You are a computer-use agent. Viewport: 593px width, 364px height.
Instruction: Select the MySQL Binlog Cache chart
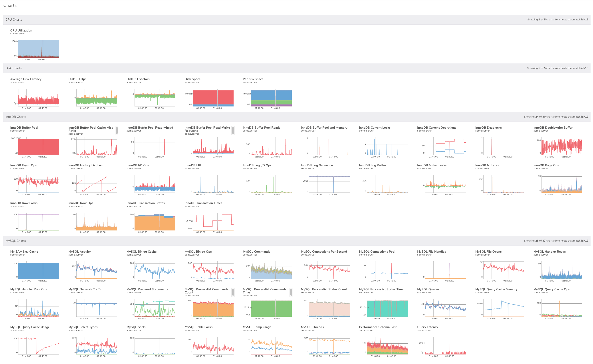[141, 252]
